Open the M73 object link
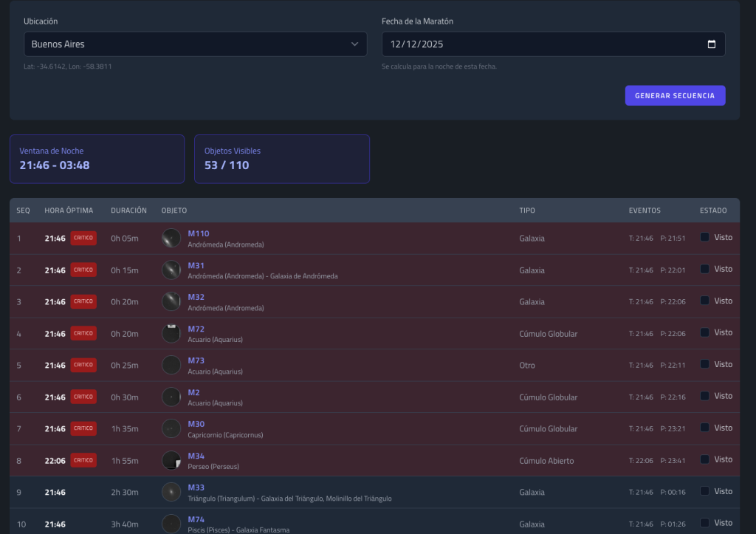Screen dimensions: 756x534 click(196, 360)
